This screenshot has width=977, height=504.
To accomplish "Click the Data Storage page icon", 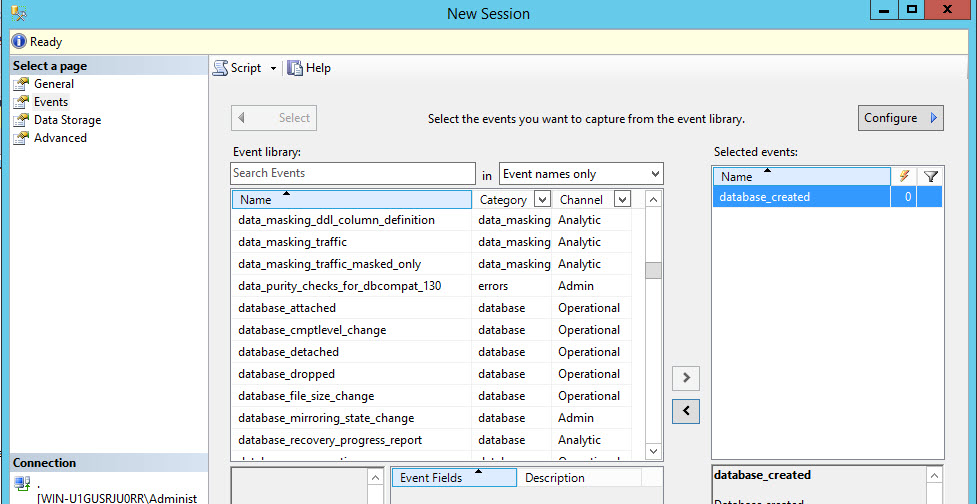I will coord(21,120).
